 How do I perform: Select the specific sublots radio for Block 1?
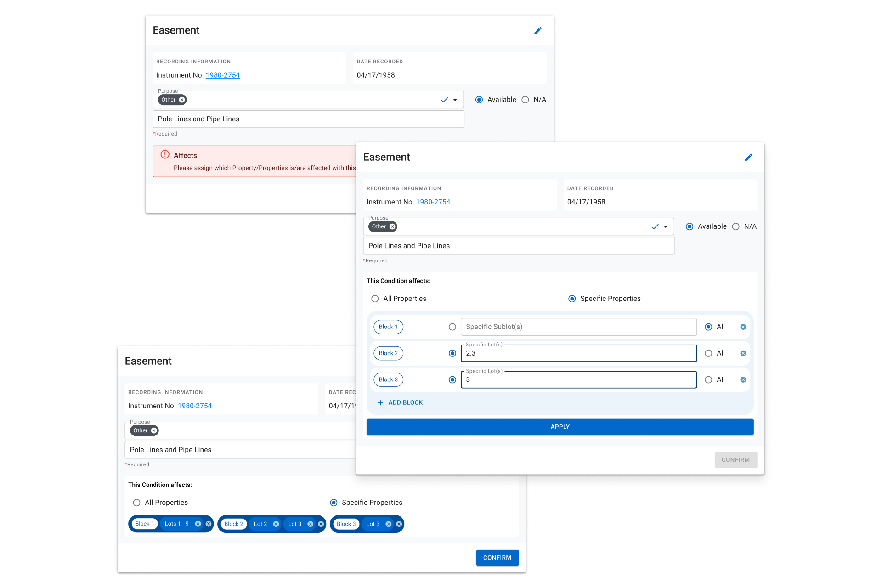click(452, 327)
